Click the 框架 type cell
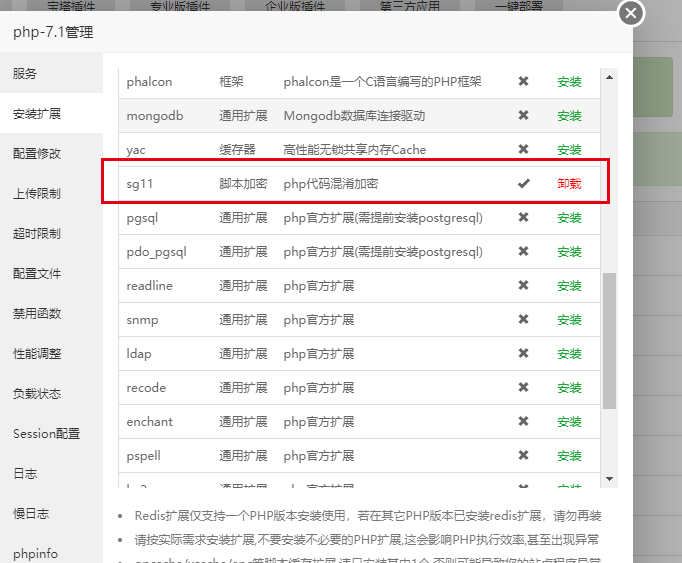This screenshot has height=563, width=682. tap(231, 82)
